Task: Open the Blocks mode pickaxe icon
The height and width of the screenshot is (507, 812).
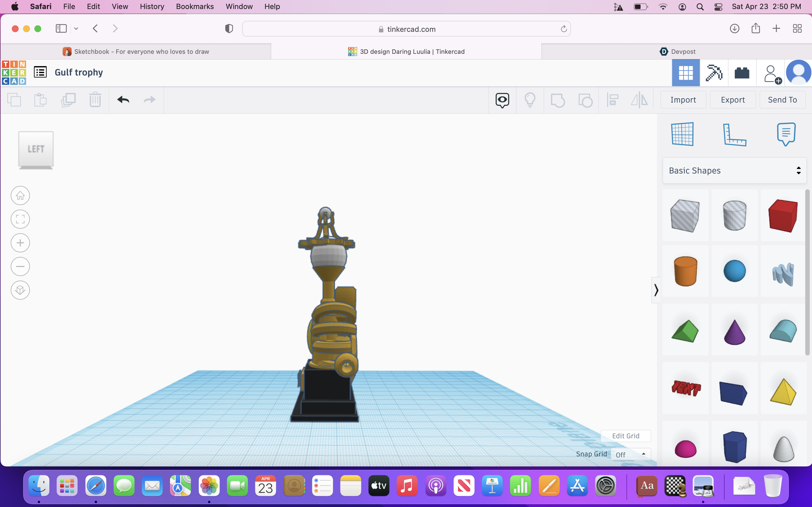Action: [714, 73]
